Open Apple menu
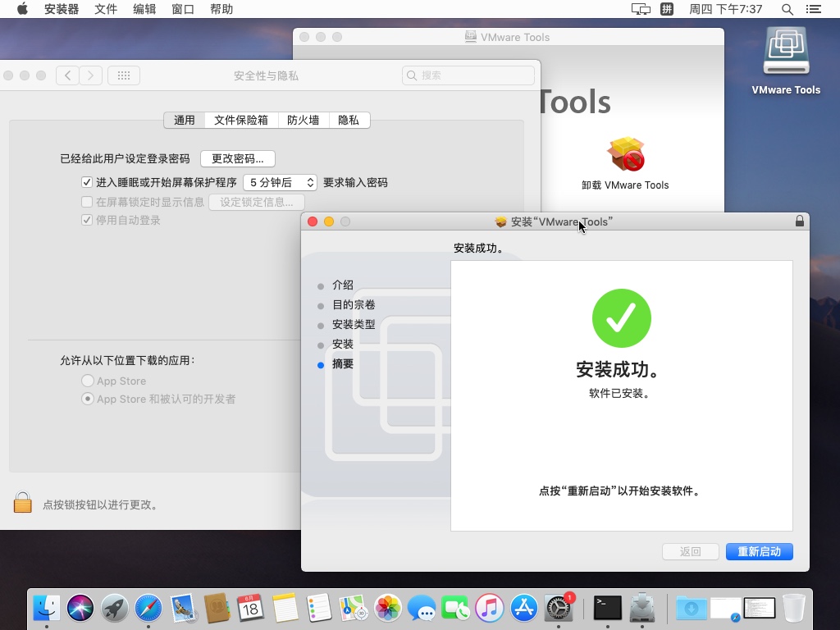Screen dimensions: 840x630 tap(22, 9)
